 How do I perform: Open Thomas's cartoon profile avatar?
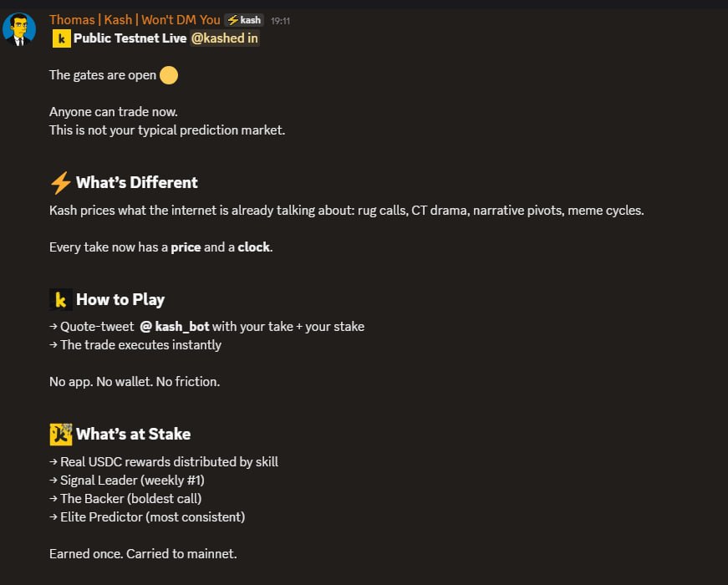(19, 29)
